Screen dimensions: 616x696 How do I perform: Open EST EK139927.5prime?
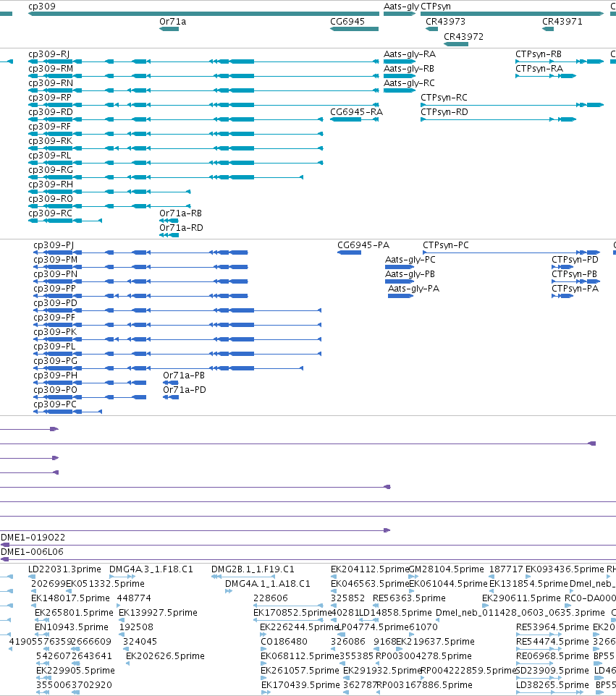click(x=158, y=613)
